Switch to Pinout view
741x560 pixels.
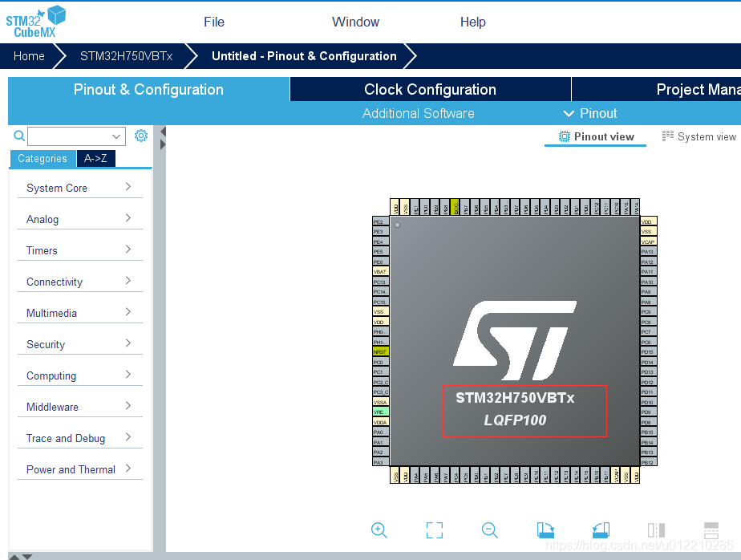pos(595,136)
